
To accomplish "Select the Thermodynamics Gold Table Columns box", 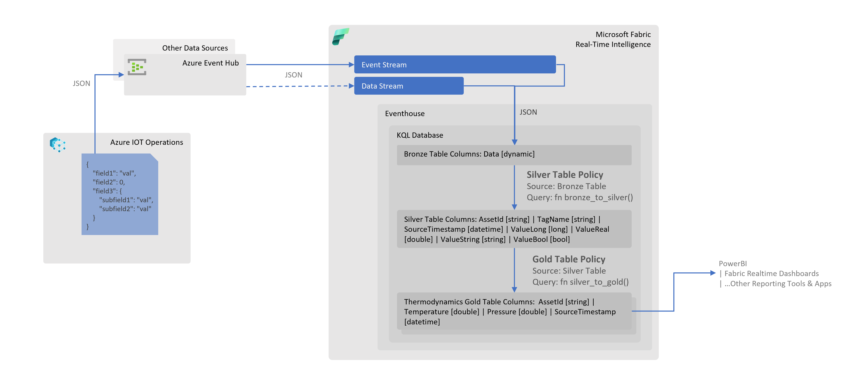I will [514, 311].
